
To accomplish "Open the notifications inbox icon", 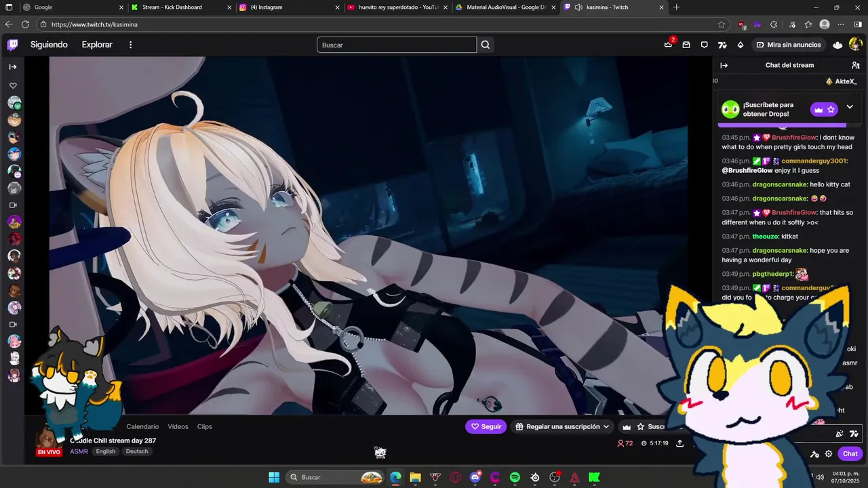I will pos(686,45).
